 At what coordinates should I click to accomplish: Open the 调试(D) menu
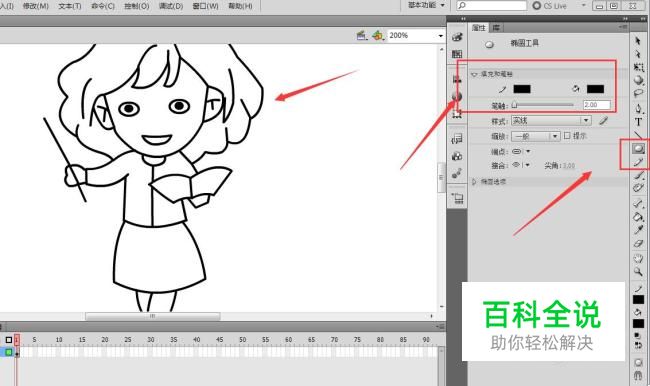(171, 6)
